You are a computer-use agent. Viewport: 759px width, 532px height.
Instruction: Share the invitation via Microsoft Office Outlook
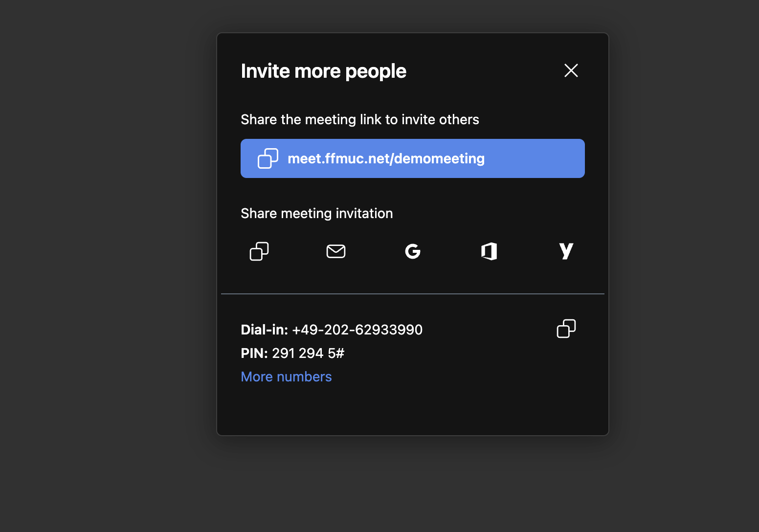coord(489,251)
